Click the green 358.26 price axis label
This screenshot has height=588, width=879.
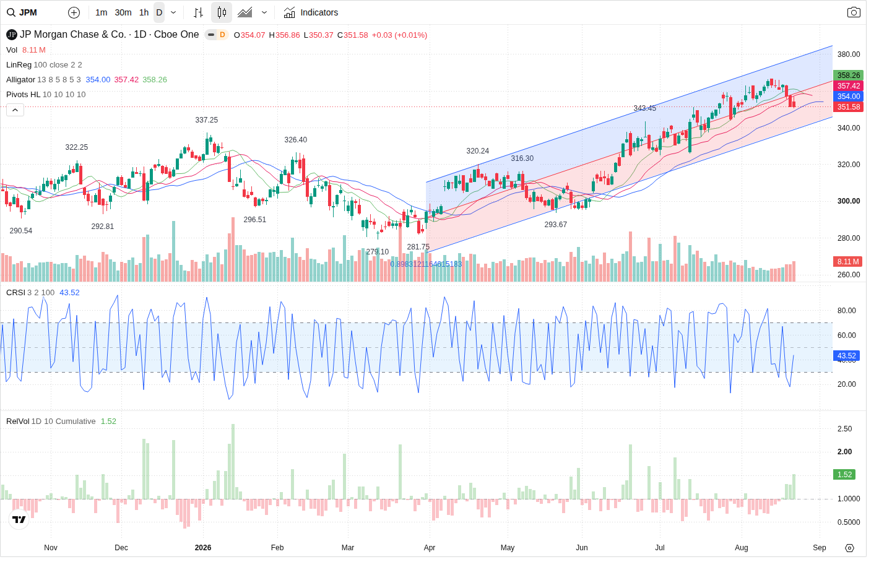[849, 76]
